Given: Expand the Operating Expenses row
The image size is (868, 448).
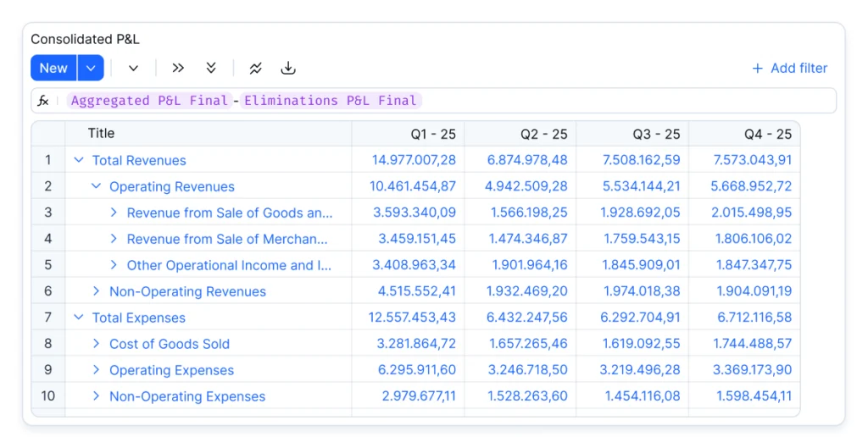Looking at the screenshot, I should 96,370.
